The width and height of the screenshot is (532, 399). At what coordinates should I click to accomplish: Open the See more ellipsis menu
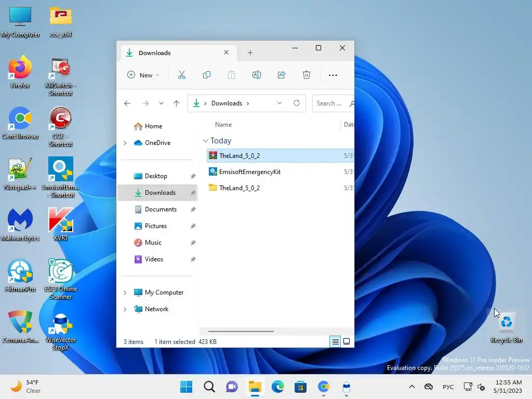click(333, 75)
